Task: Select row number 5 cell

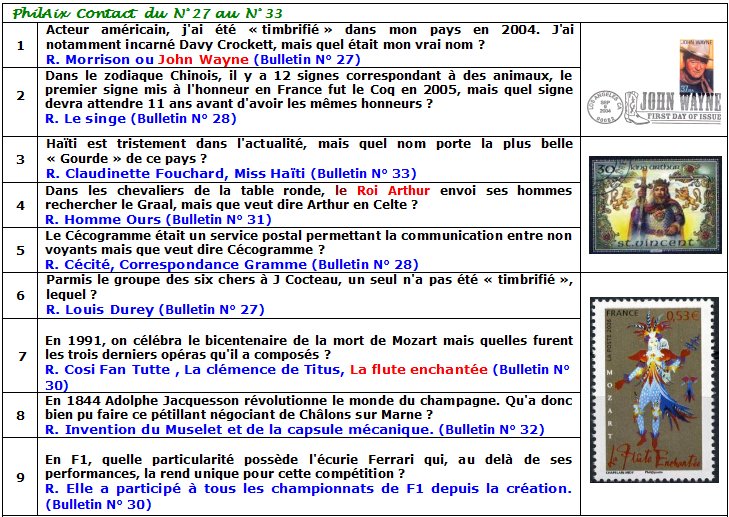Action: 20,250
